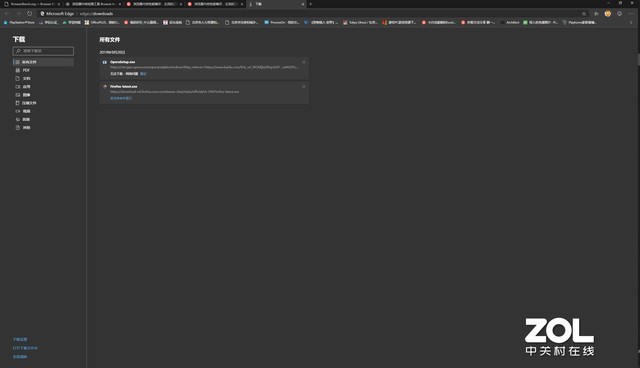This screenshot has width=640, height=368.
Task: Filter downloads by 视频 videos
Action: 43,111
